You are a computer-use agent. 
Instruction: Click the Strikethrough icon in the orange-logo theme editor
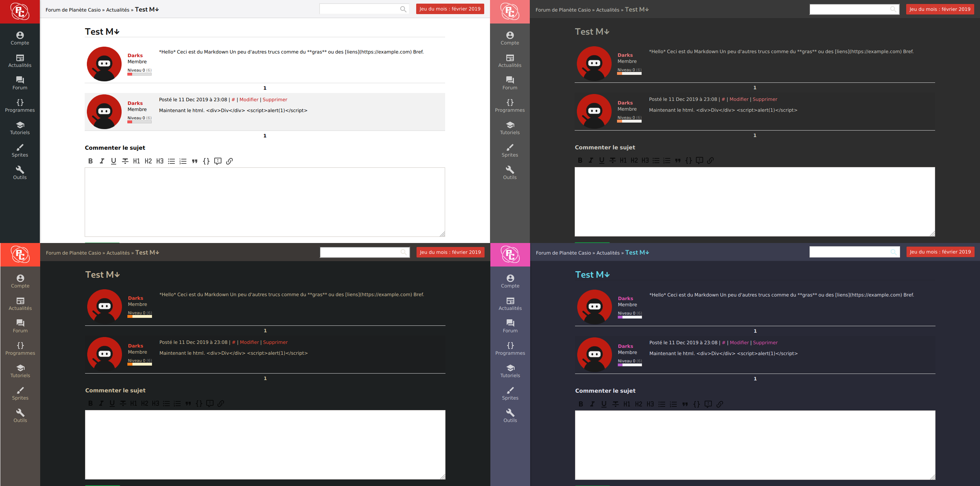pos(123,404)
